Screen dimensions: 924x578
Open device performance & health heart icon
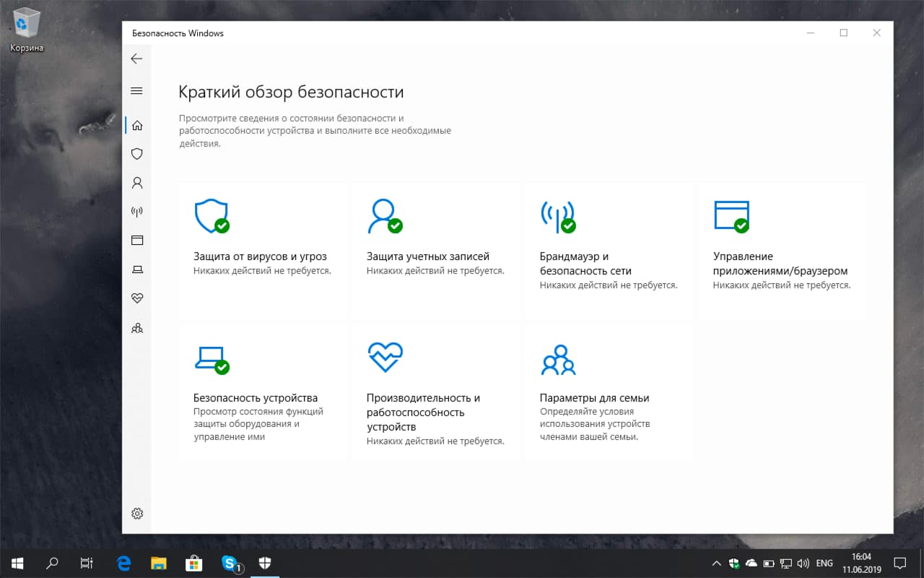(136, 298)
